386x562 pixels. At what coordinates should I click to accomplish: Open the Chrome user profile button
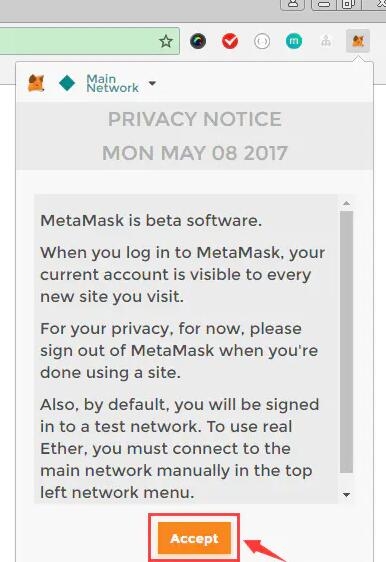point(293,4)
